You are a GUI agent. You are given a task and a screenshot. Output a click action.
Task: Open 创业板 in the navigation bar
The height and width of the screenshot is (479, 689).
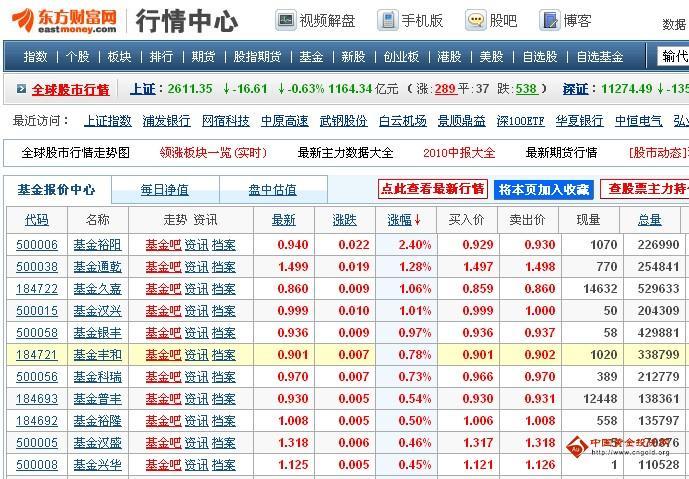(x=401, y=57)
